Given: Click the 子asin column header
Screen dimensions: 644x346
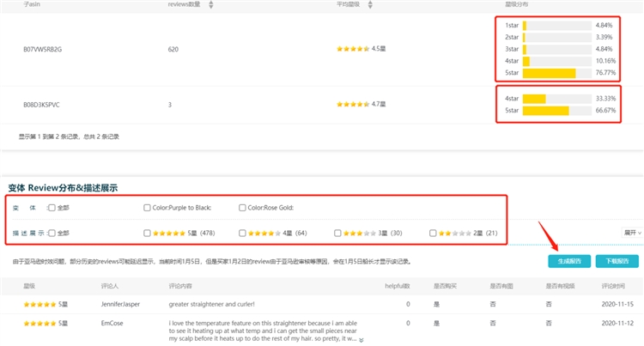Looking at the screenshot, I should pyautogui.click(x=32, y=4).
